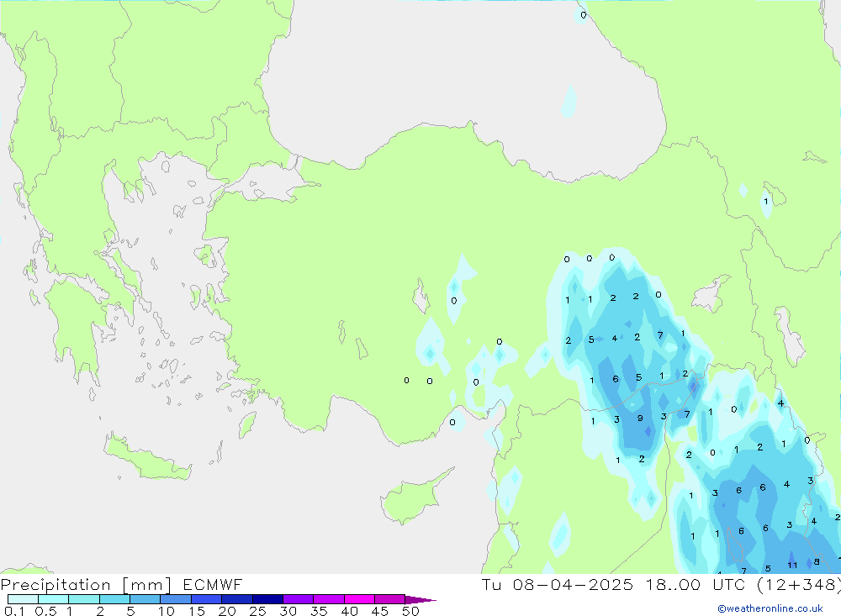Screen dimensions: 841x616
Task: Click the '[mm]' unit label
Action: coord(146,584)
